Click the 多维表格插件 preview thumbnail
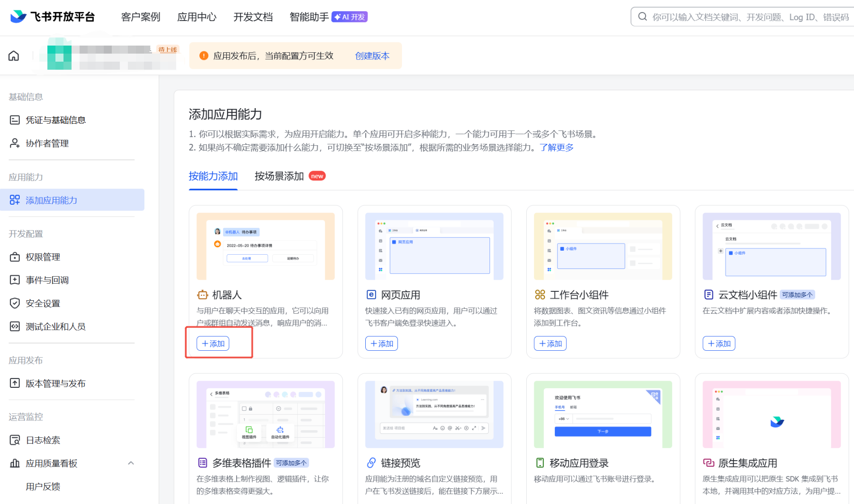Image resolution: width=854 pixels, height=504 pixels. pos(266,414)
